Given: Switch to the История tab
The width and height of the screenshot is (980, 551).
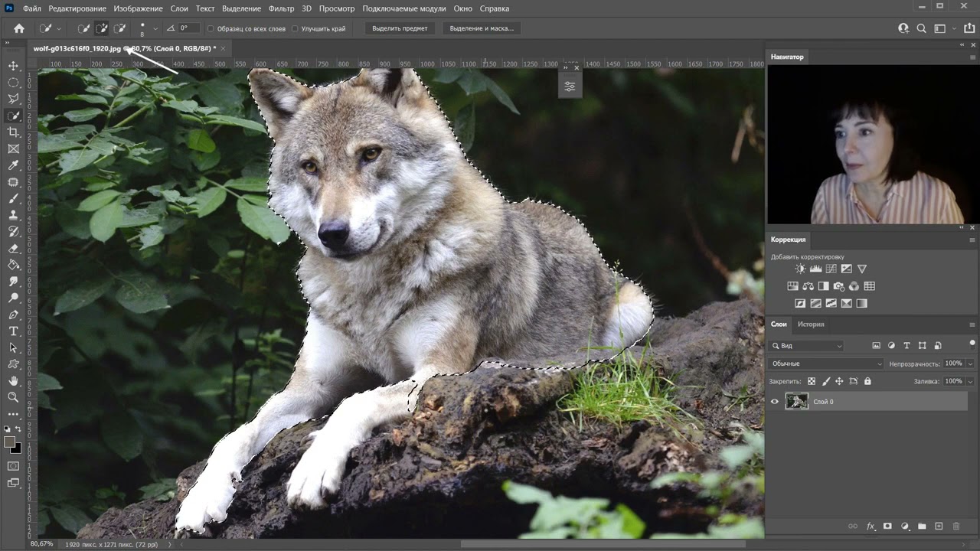Looking at the screenshot, I should point(811,324).
